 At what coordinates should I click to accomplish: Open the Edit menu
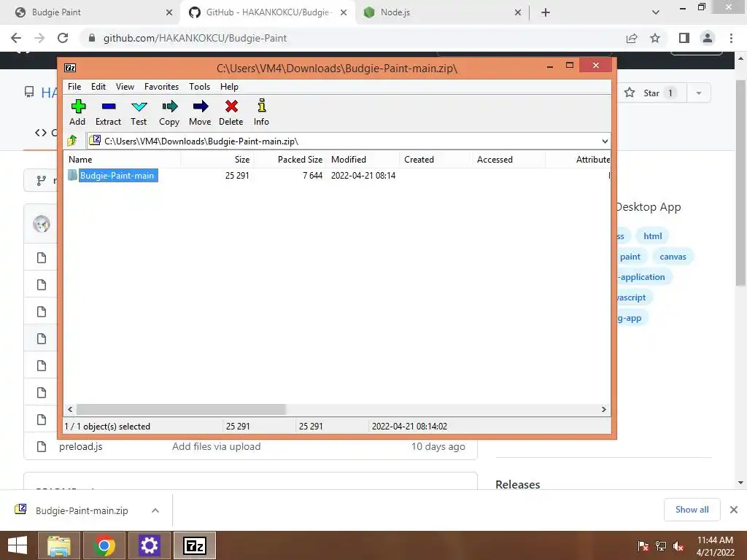(x=98, y=87)
